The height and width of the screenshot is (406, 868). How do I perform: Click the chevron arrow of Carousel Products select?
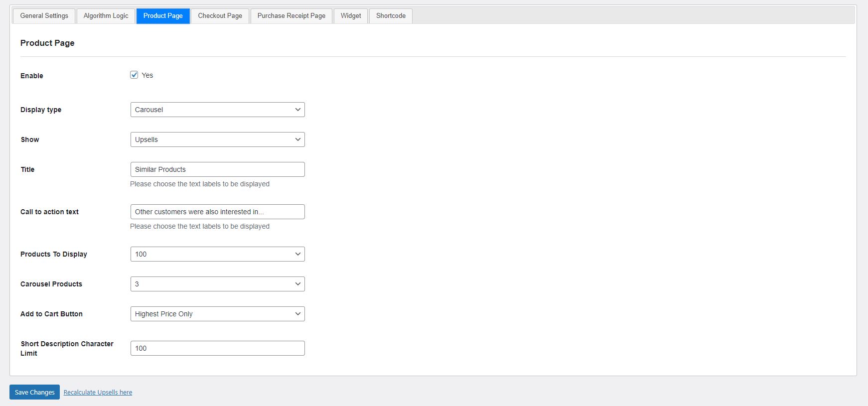tap(297, 284)
